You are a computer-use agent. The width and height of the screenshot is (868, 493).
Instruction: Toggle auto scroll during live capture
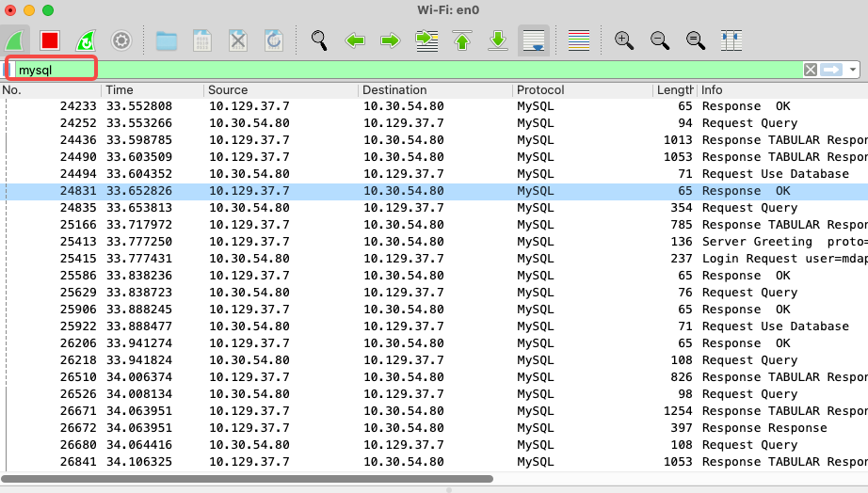coord(534,40)
